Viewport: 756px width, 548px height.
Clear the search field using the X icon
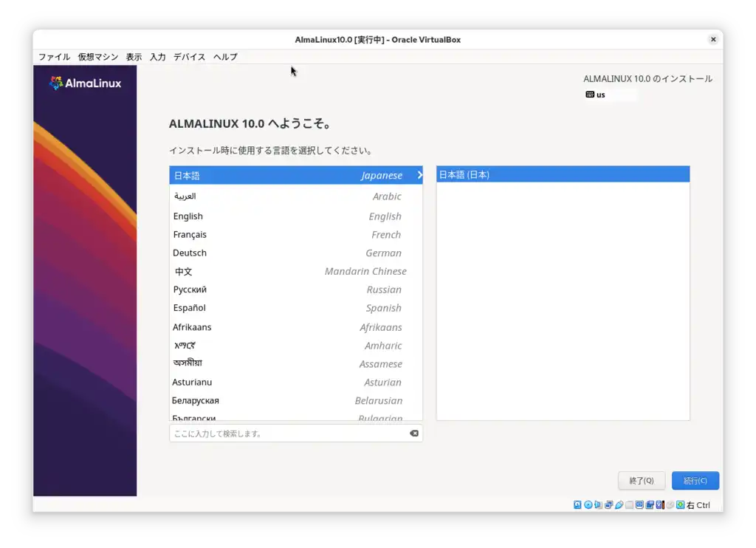coord(413,434)
